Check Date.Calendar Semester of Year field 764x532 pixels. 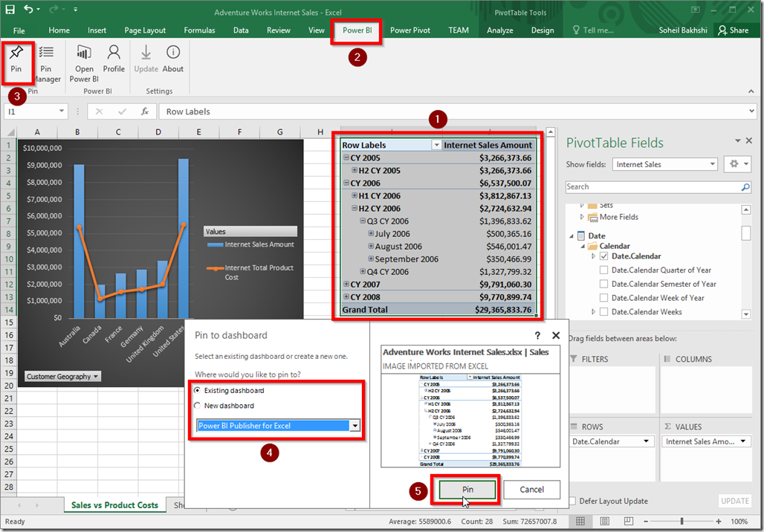click(x=603, y=284)
